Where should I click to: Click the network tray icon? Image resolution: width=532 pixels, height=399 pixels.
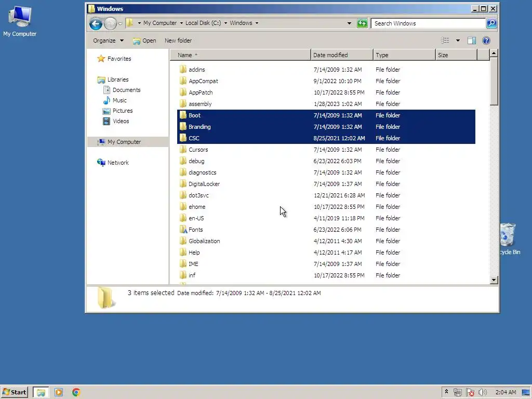point(457,393)
